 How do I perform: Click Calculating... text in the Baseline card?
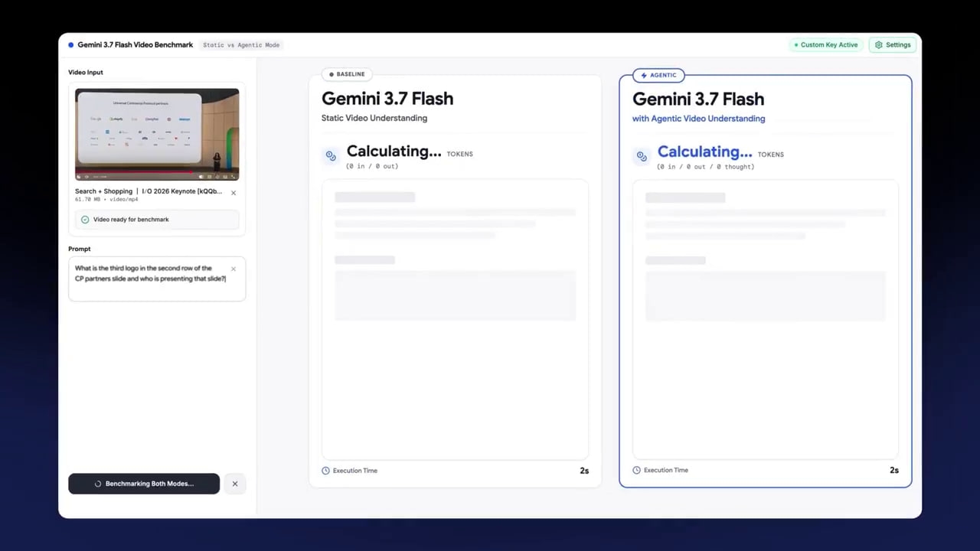pyautogui.click(x=394, y=152)
